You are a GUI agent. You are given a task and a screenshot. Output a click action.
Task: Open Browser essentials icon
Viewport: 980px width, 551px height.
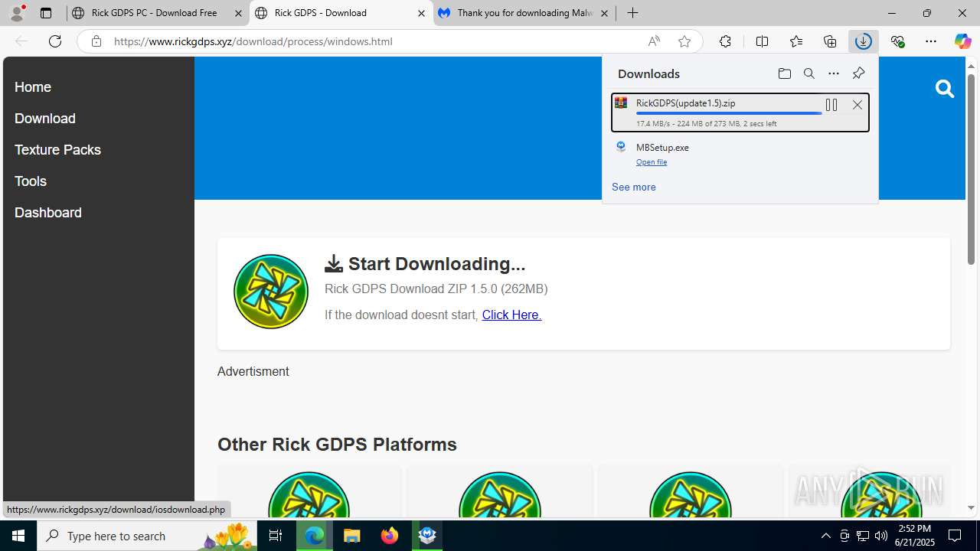coord(897,41)
